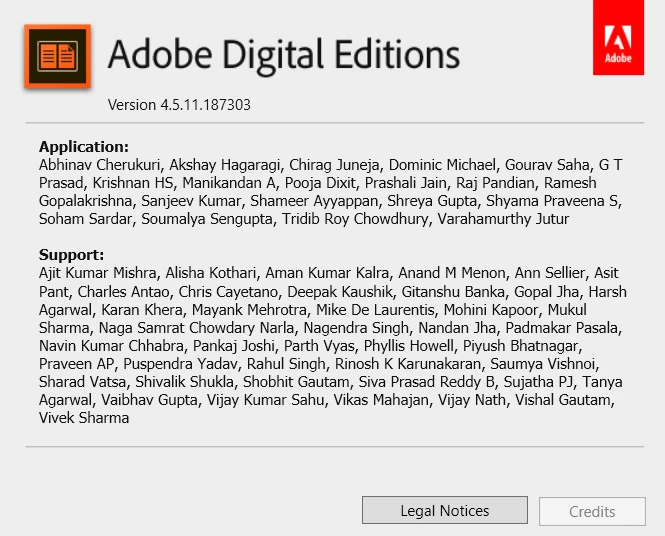Click the name Akshay Hagaragi

225,165
